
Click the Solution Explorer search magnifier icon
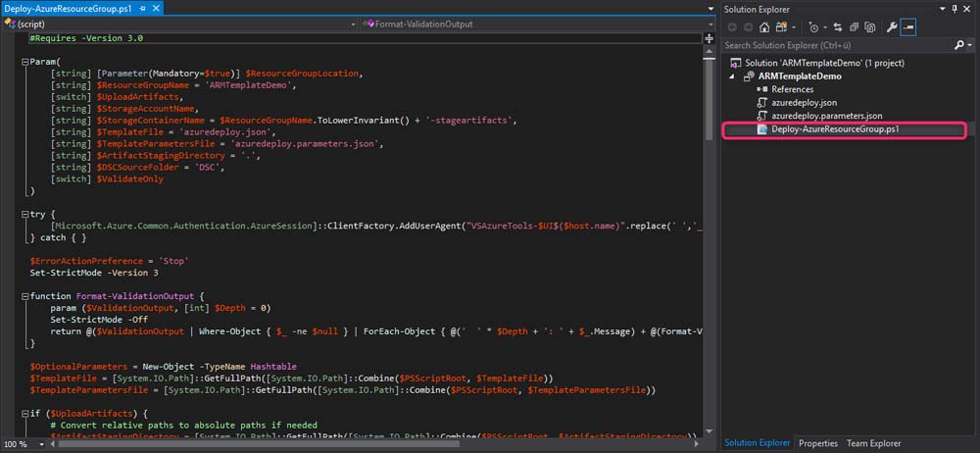(957, 45)
